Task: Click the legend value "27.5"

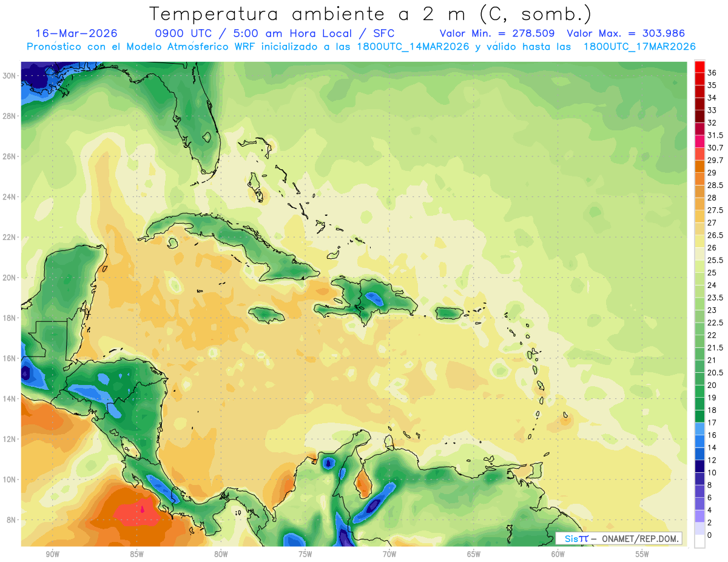Action: coord(715,210)
